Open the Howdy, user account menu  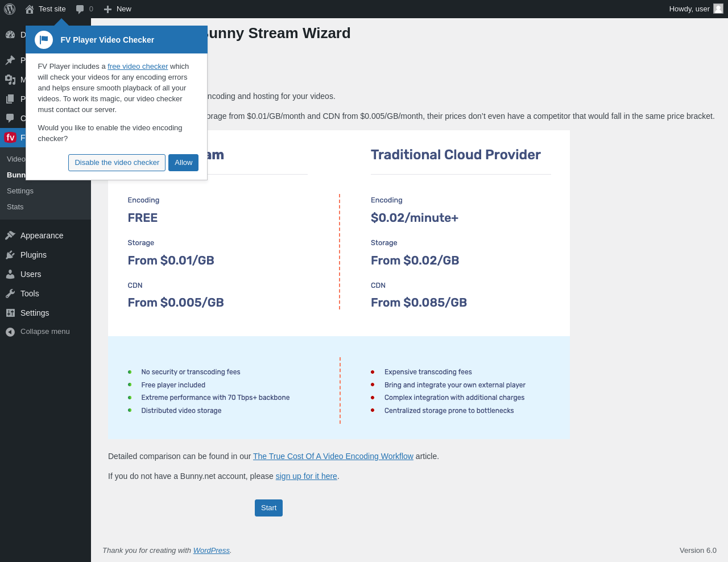point(696,9)
